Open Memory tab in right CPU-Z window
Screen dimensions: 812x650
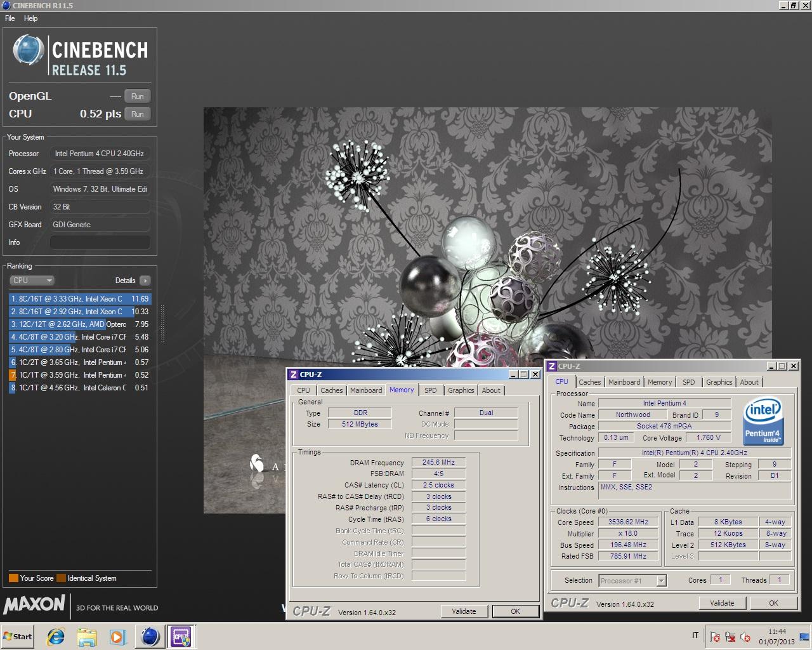click(x=660, y=382)
